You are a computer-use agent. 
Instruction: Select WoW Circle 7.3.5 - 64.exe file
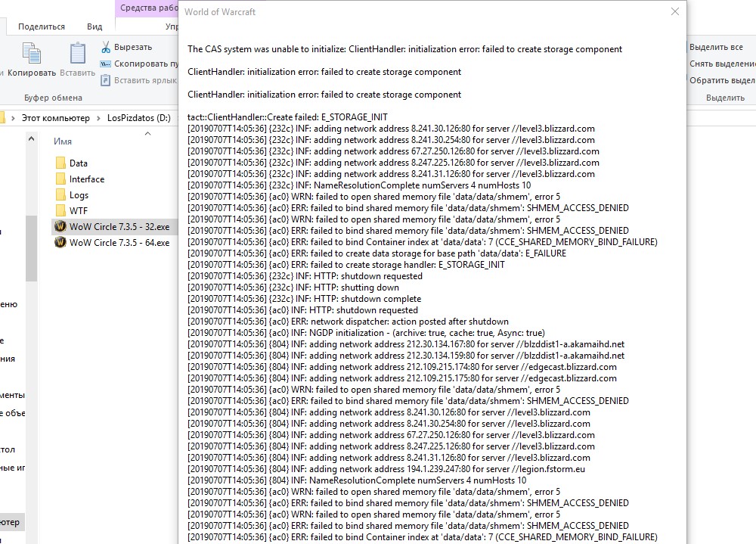119,243
